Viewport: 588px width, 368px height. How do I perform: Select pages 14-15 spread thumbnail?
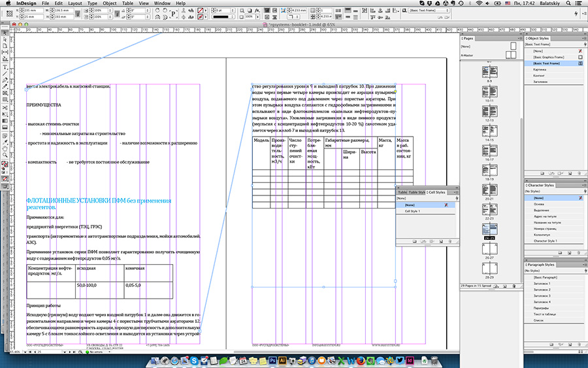point(489,131)
